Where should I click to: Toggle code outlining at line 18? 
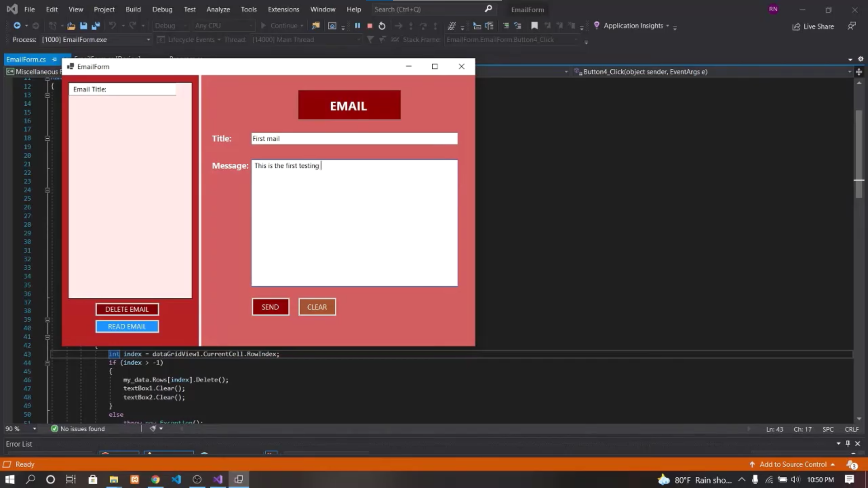tap(47, 138)
